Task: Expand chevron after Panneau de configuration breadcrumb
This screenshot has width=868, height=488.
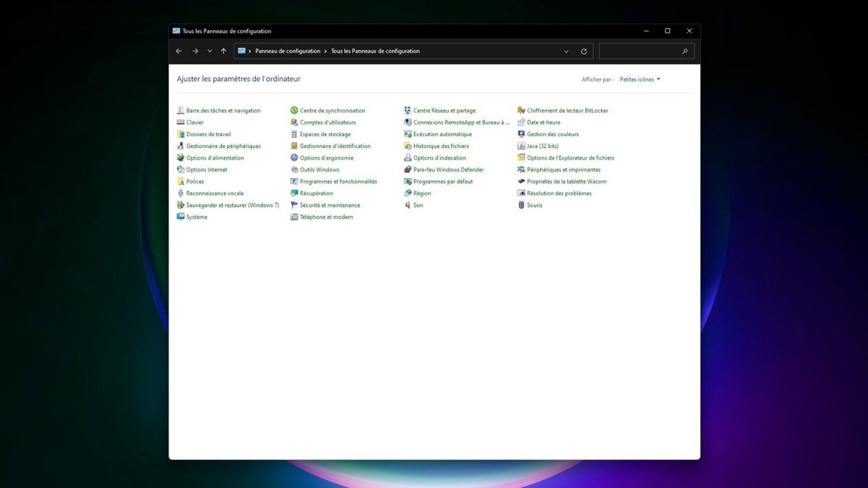Action: [325, 51]
